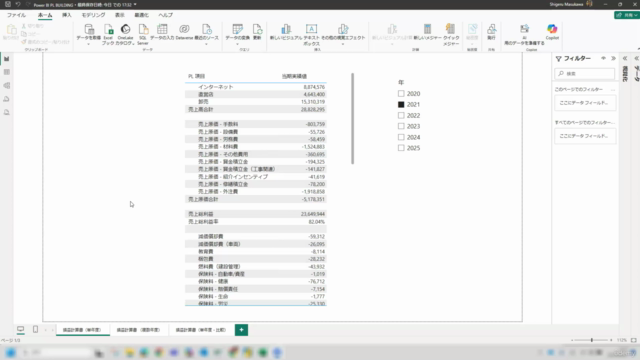Check the 2020 year slicer box

pyautogui.click(x=401, y=93)
